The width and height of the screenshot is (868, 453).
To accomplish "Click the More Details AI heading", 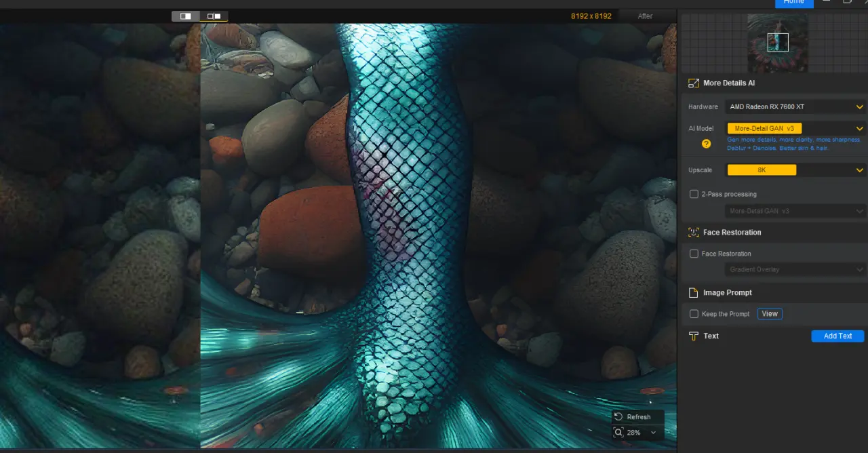I will [729, 83].
